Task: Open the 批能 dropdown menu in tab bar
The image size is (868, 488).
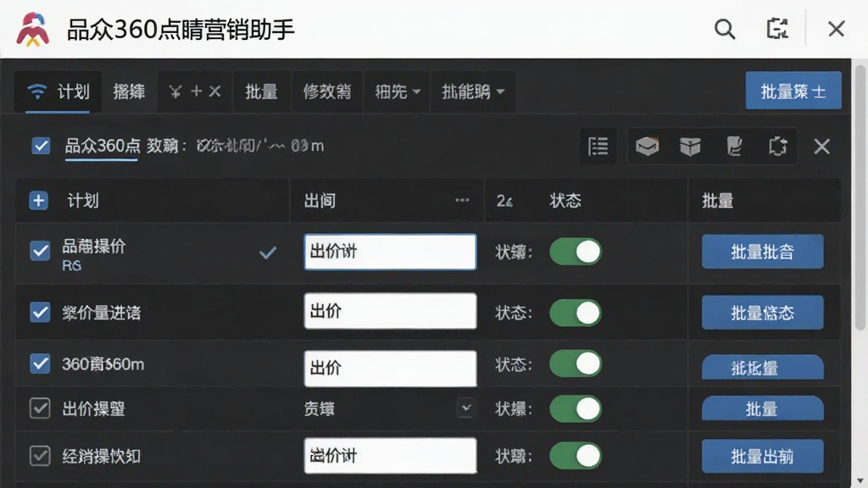Action: point(473,91)
